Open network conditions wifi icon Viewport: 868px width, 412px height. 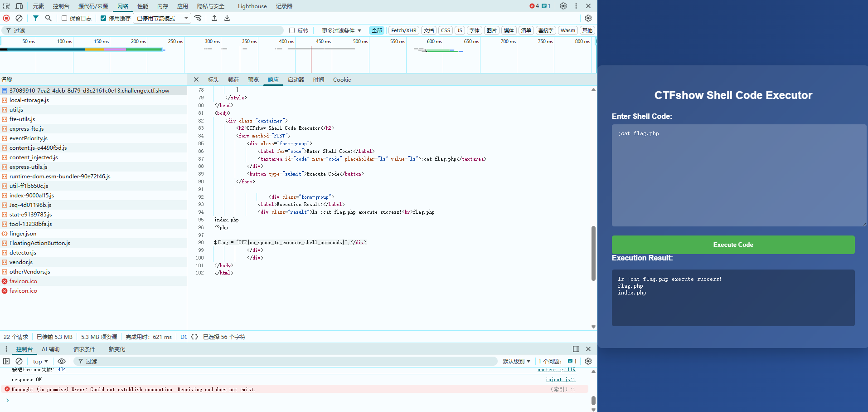[198, 18]
